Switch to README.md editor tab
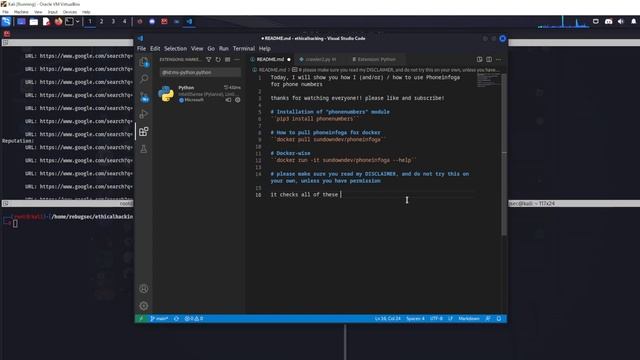 [270, 60]
